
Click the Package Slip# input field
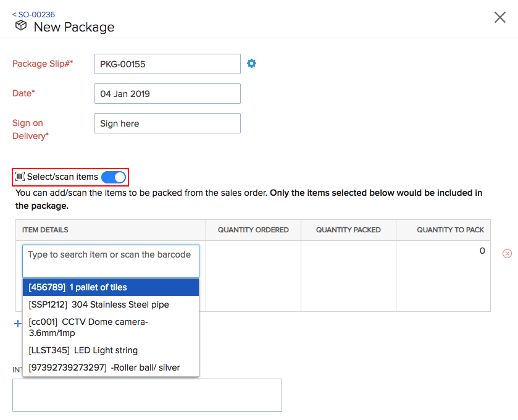point(167,64)
